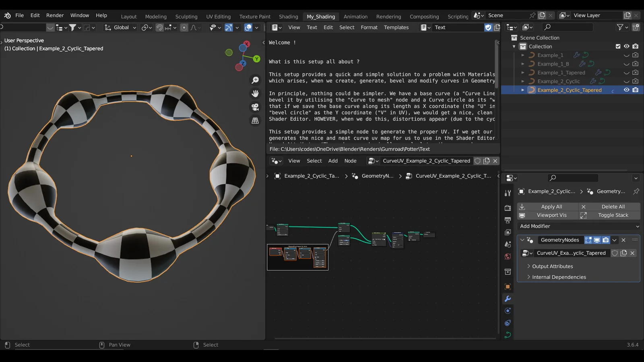644x362 pixels.
Task: Enable fake user shield on CurveUV node group
Action: point(615,253)
